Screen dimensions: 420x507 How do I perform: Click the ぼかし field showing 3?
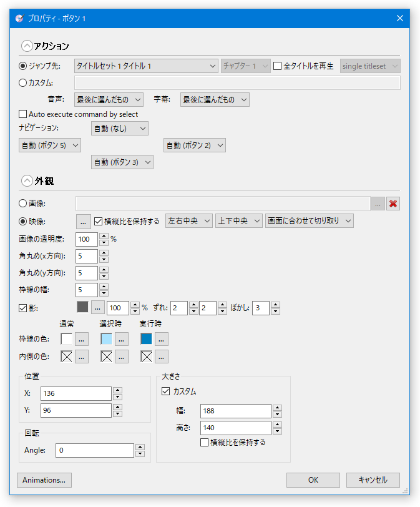261,308
